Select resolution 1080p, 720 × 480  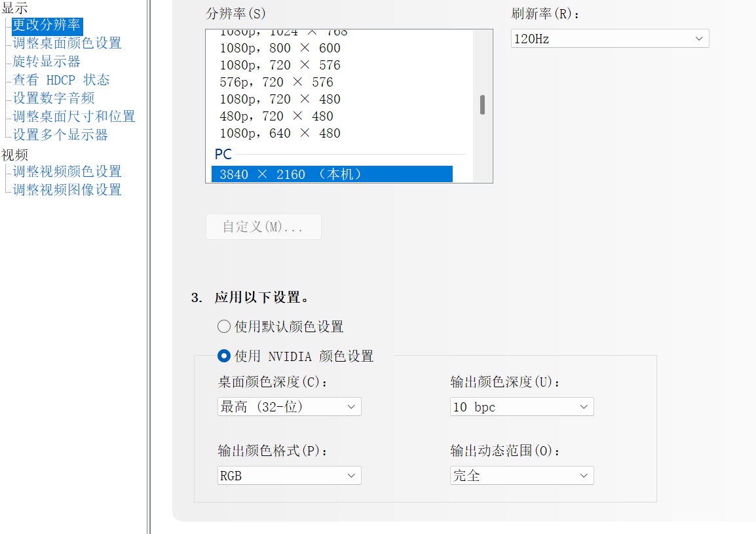tap(276, 98)
